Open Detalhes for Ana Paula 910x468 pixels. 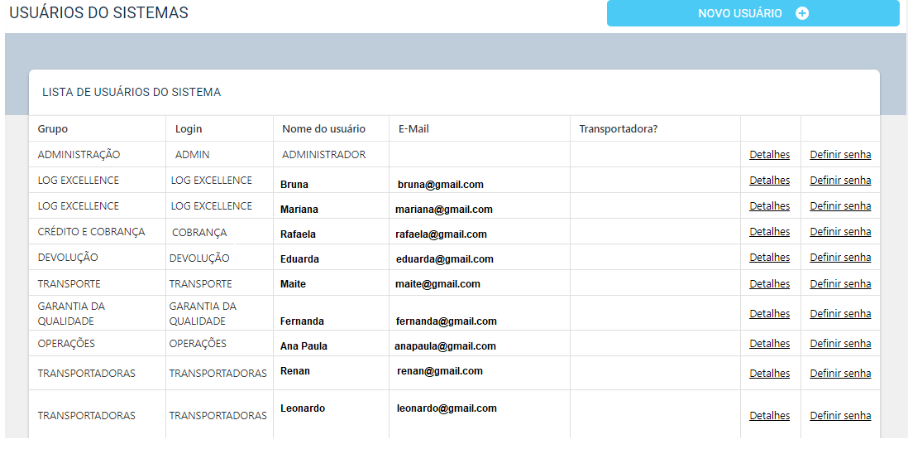point(770,343)
